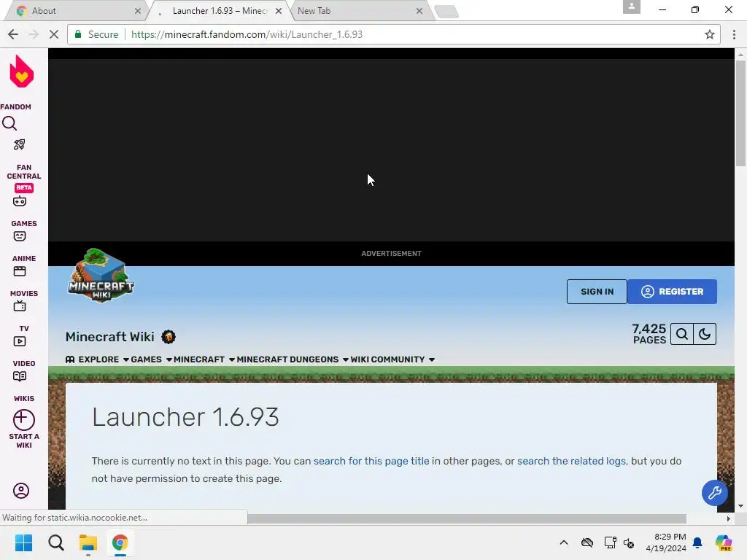Select the Launcher 1.6.93 tab
Viewport: 747px width, 560px height.
219,10
